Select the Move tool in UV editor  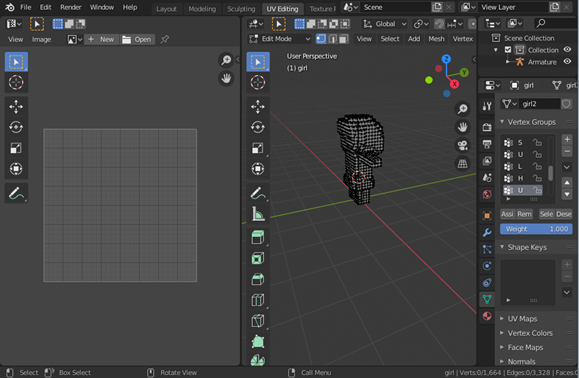point(16,107)
